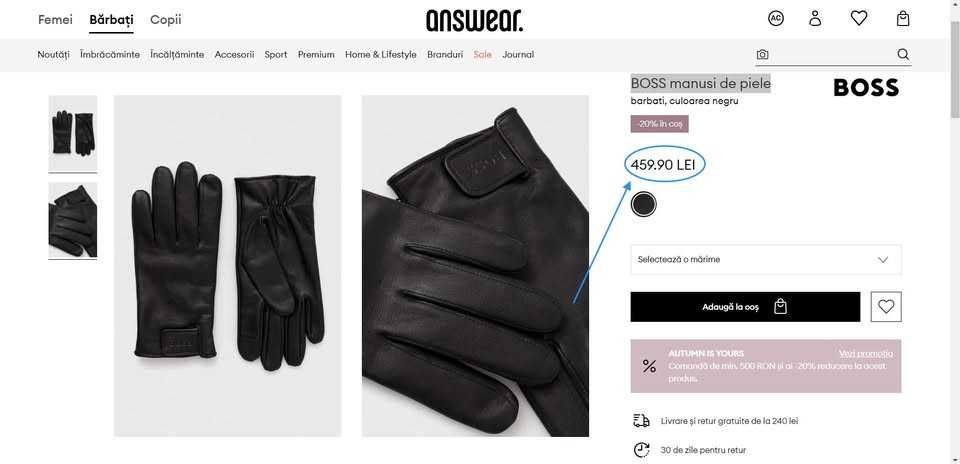
Task: Click the Adaugă la coș button
Action: coord(745,307)
